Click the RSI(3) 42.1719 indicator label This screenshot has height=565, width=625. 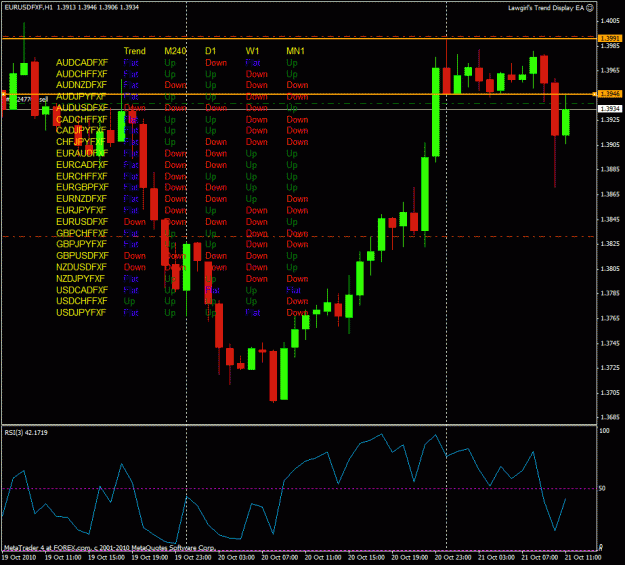(x=26, y=432)
